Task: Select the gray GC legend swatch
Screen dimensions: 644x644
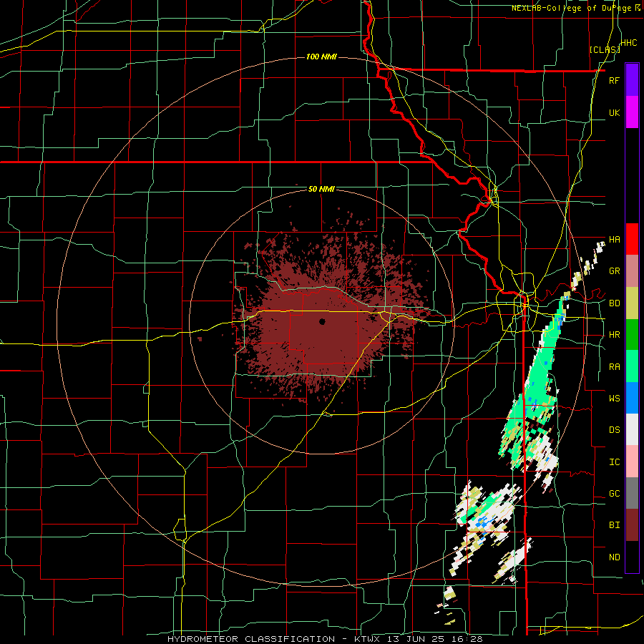Action: coord(632,493)
